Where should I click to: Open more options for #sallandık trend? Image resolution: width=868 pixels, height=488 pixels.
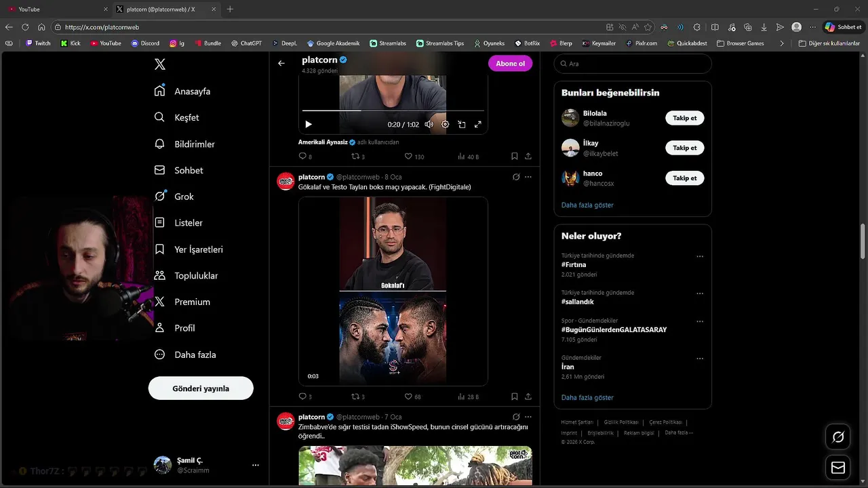point(700,293)
